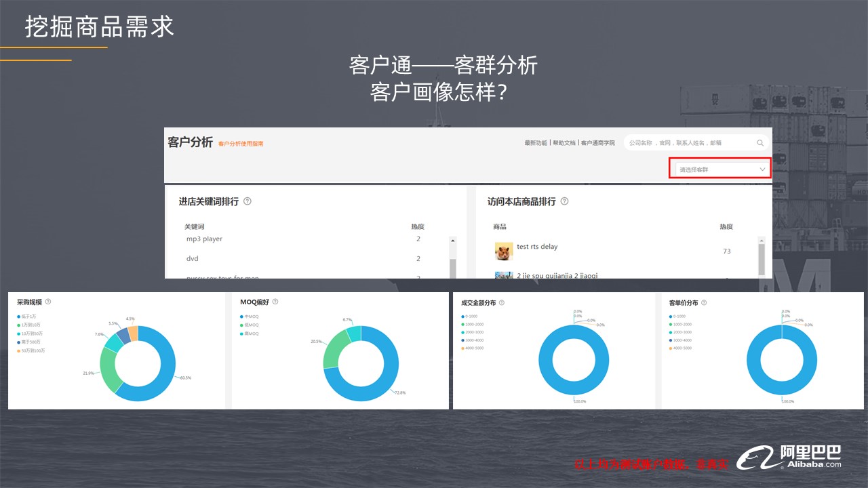
Task: Toggle 2000-3000 legend in 客单价分布
Action: 680,332
